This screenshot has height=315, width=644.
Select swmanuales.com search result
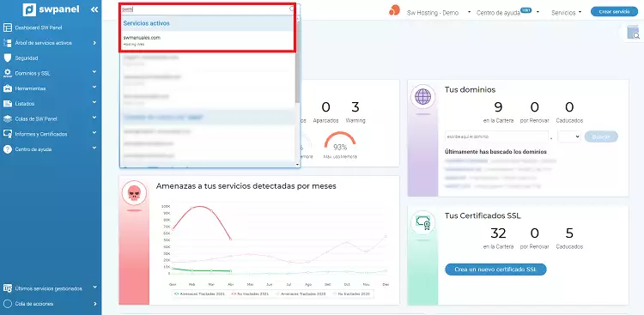pos(208,40)
